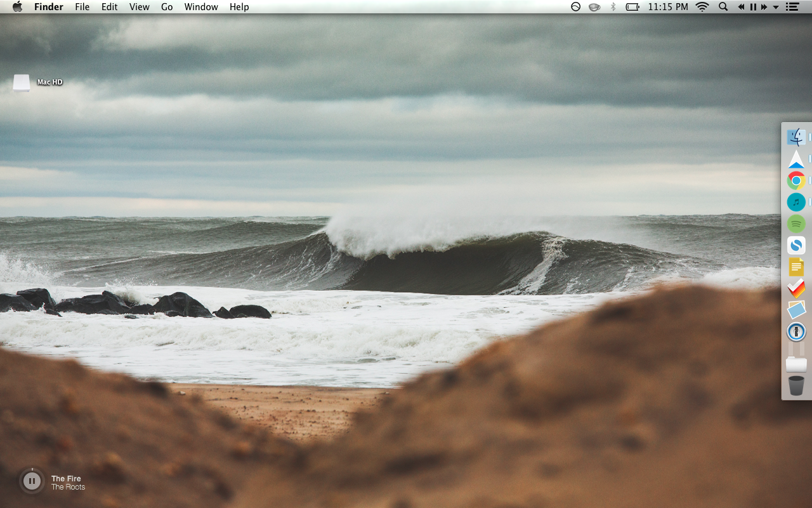This screenshot has height=508, width=812.
Task: Skip to next track in menu bar
Action: (x=764, y=7)
